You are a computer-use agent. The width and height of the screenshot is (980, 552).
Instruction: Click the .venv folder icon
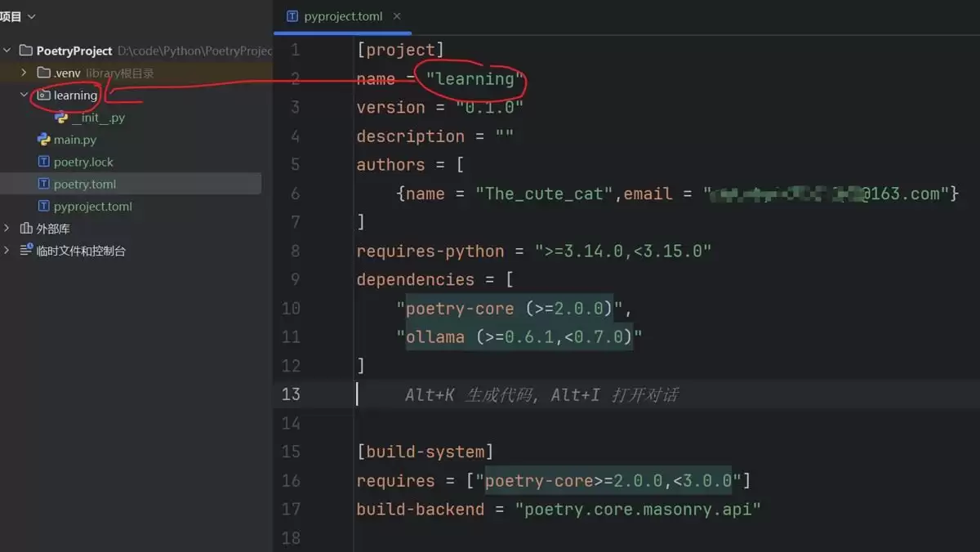click(44, 73)
